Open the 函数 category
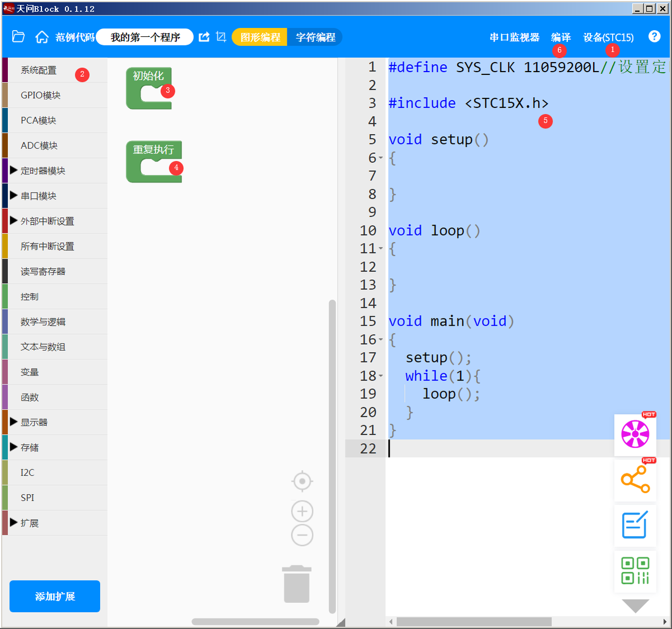 click(55, 397)
